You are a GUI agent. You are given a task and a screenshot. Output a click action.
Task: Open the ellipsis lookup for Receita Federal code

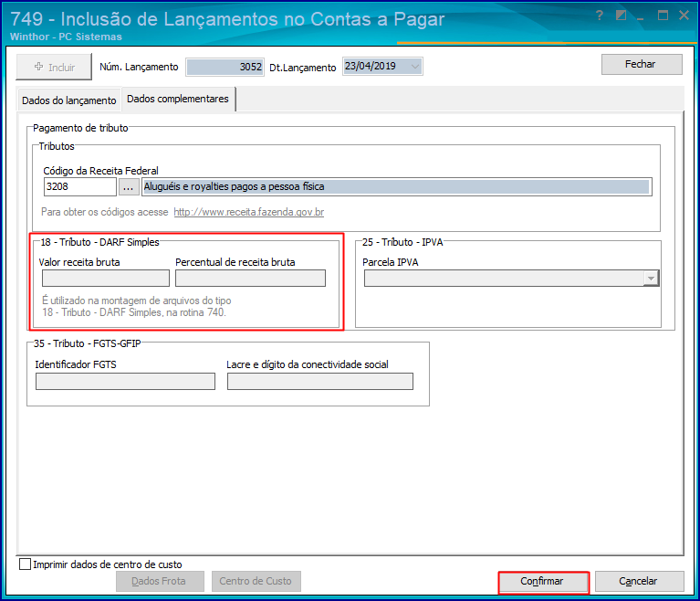coord(128,186)
